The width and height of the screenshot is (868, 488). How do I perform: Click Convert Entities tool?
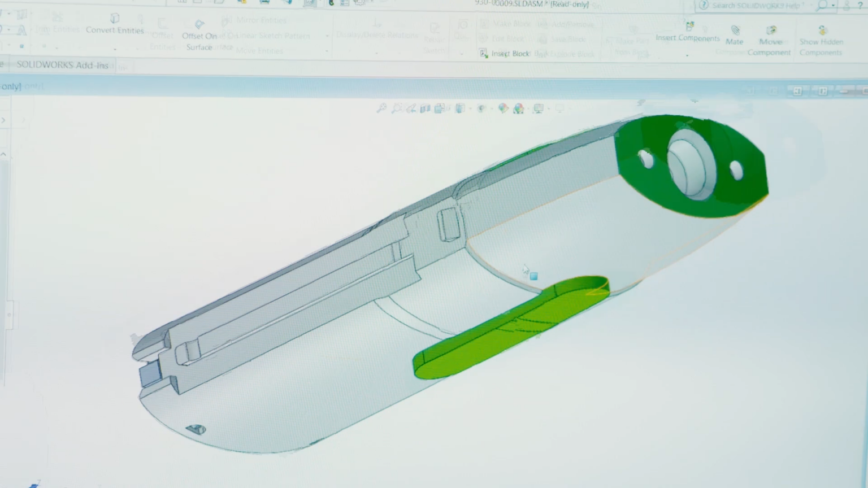[x=115, y=24]
